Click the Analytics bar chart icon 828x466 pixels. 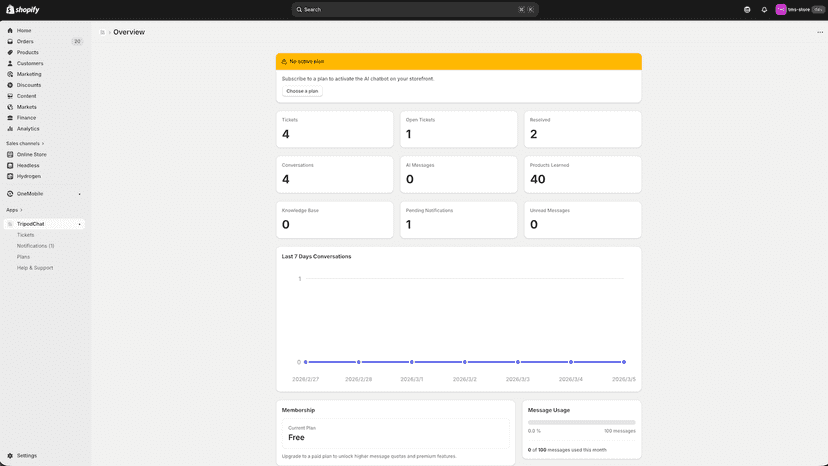pos(10,128)
